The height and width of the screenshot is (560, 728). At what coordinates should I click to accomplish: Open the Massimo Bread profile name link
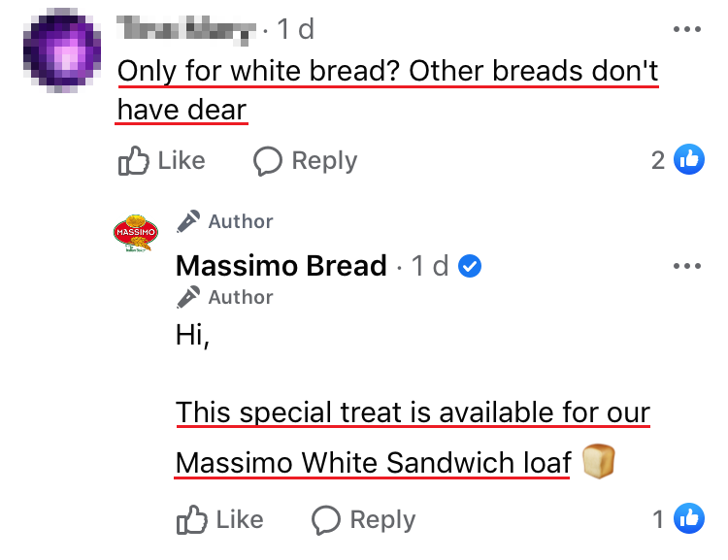(x=281, y=265)
